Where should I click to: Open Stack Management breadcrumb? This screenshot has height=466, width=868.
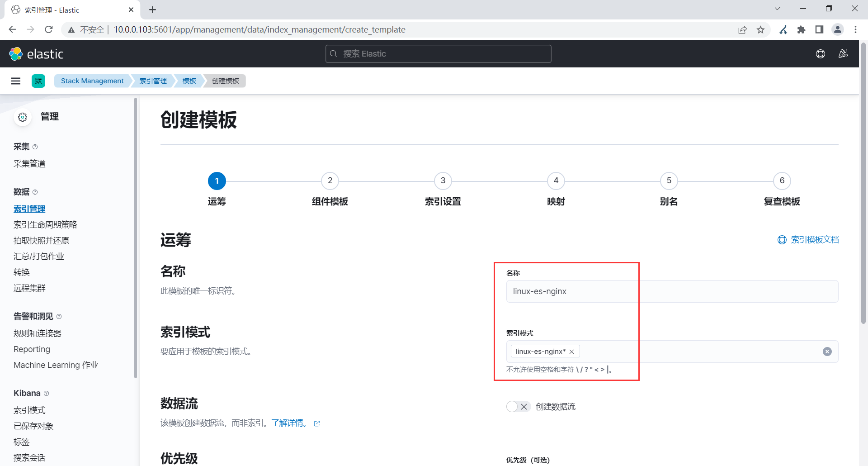tap(92, 81)
